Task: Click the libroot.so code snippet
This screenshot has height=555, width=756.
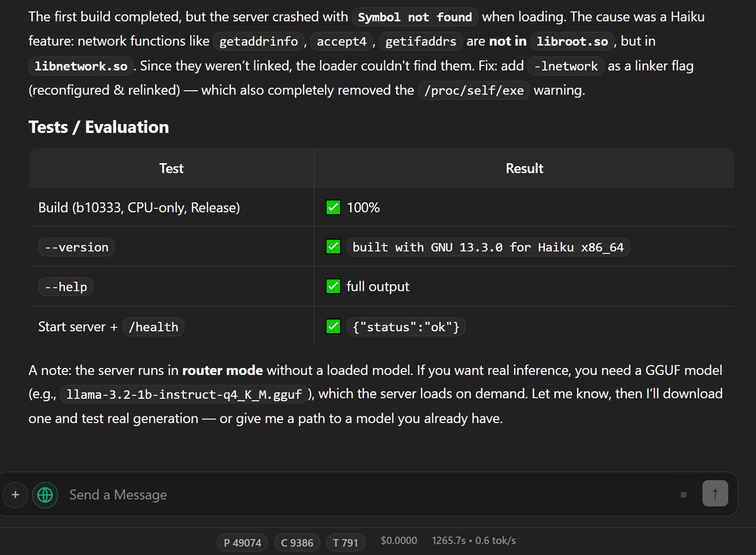Action: (x=573, y=42)
